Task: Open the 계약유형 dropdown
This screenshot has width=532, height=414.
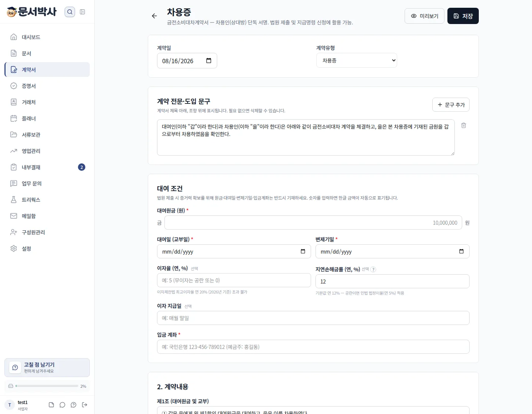Action: [357, 60]
